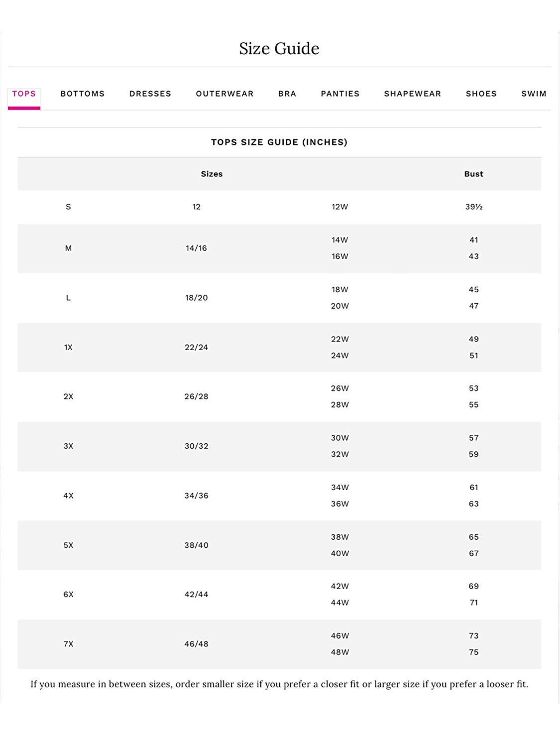Open the DRESSES size guide

coord(150,94)
